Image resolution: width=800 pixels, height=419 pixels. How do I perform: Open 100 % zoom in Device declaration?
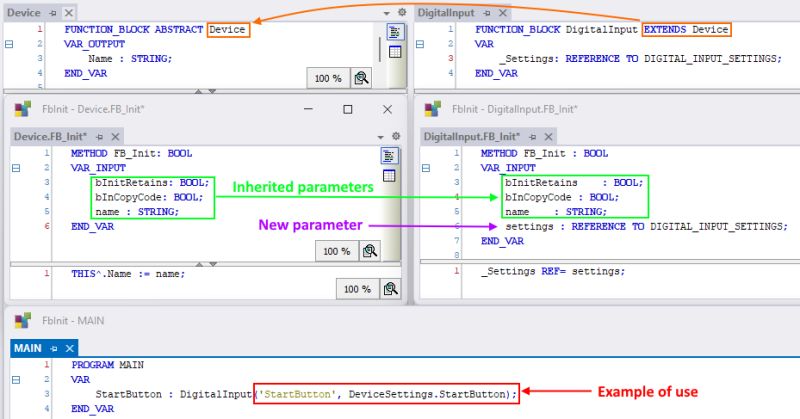pyautogui.click(x=328, y=78)
